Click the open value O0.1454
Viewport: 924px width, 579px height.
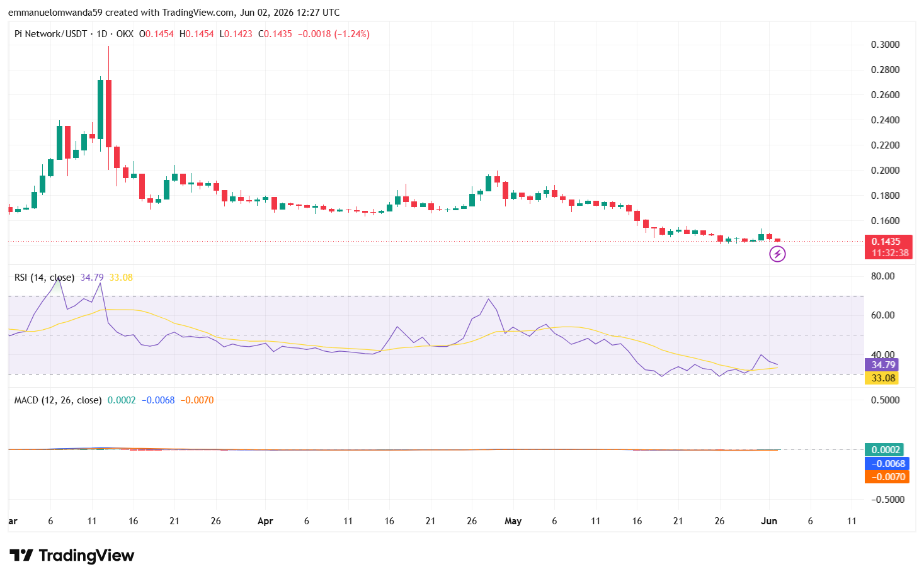point(156,34)
